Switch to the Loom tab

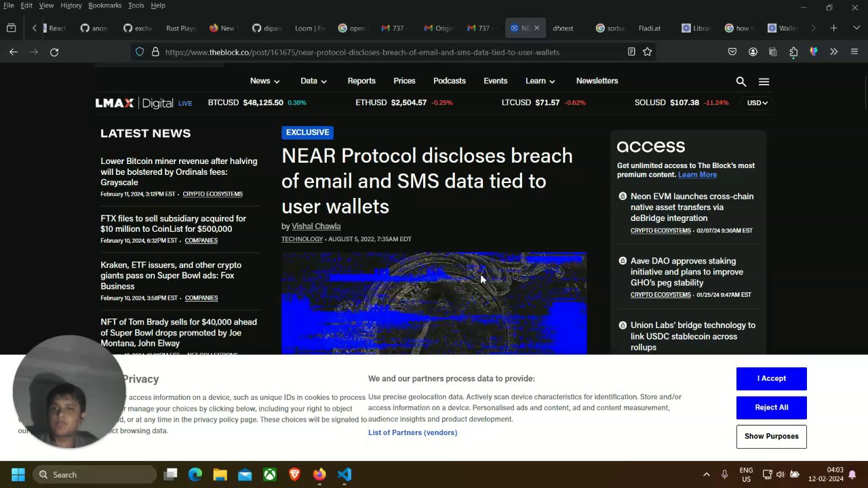tap(309, 28)
